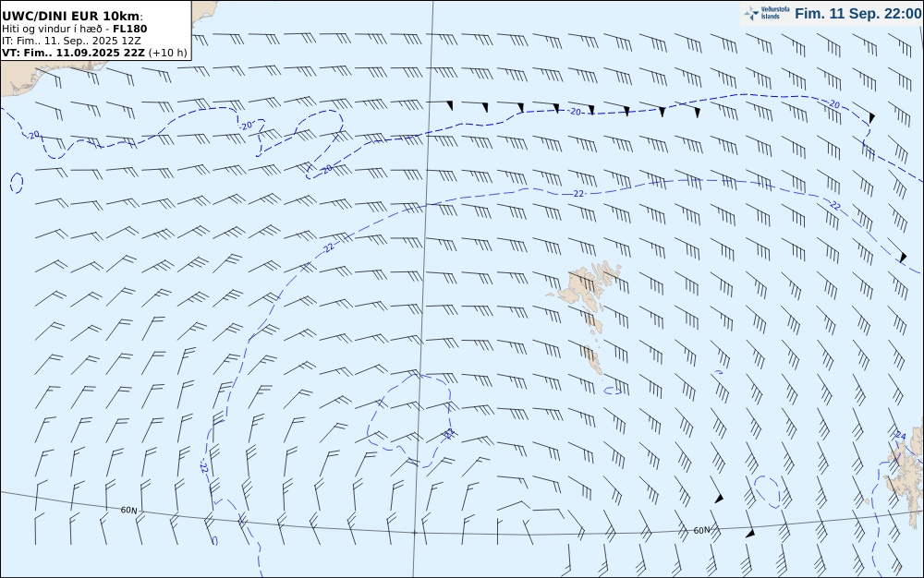This screenshot has height=578, width=924.
Task: Click the Veðurstofa Íslands logo
Action: pyautogui.click(x=767, y=13)
